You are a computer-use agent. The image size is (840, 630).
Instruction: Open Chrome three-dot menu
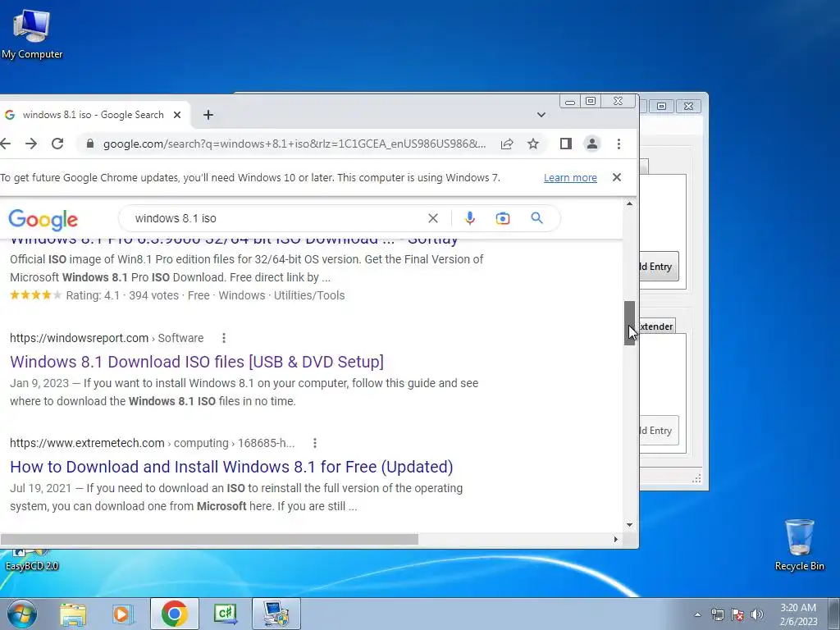pos(619,144)
